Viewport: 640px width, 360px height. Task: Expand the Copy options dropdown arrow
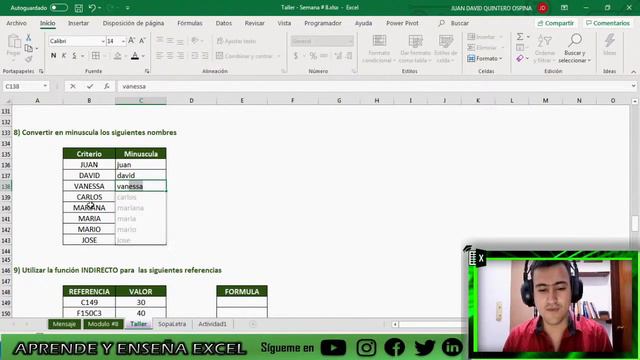pyautogui.click(x=37, y=49)
